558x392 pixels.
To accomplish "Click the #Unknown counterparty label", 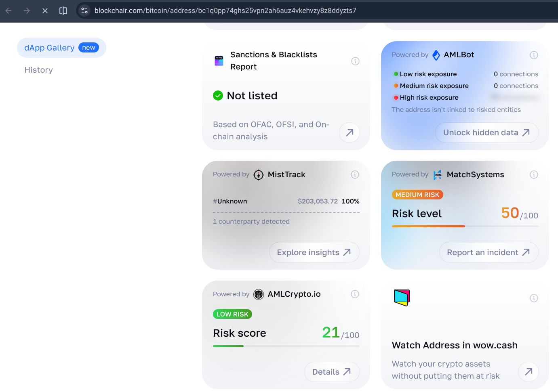I will coord(230,201).
